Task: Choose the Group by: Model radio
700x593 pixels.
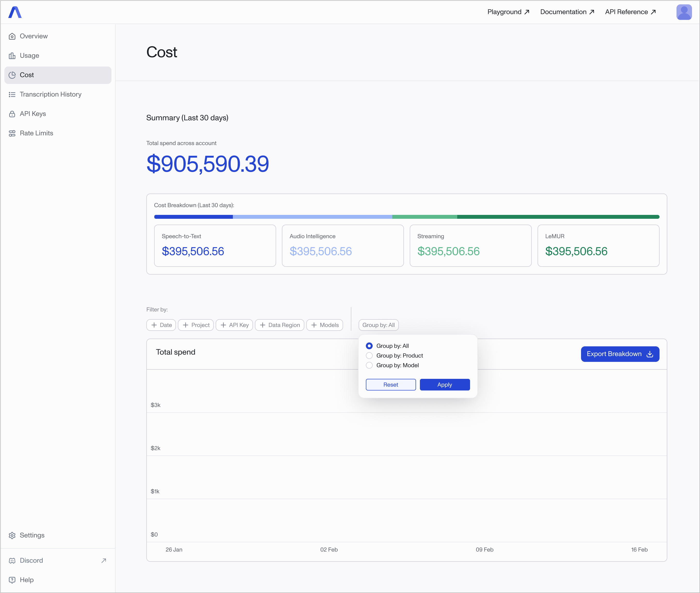Action: coord(369,366)
